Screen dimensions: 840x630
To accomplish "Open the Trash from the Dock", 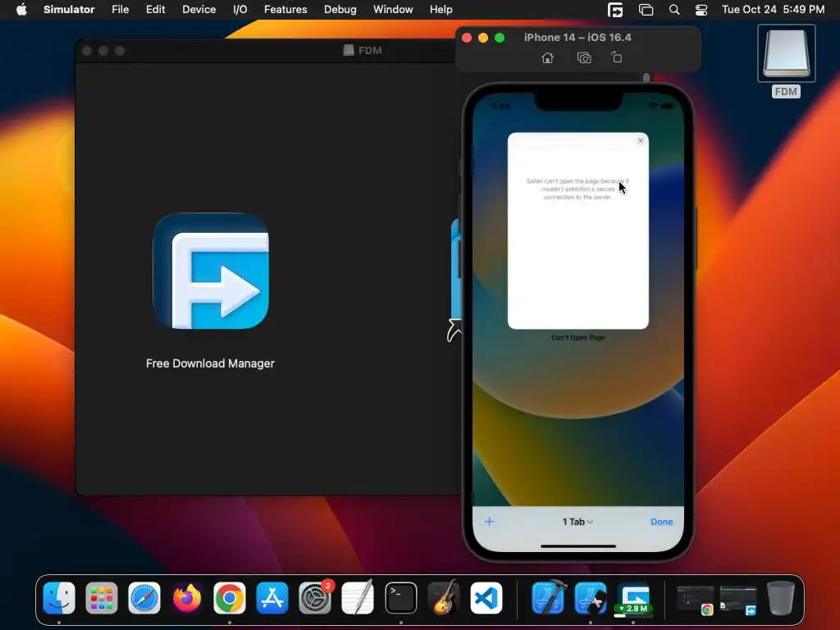I will tap(781, 598).
